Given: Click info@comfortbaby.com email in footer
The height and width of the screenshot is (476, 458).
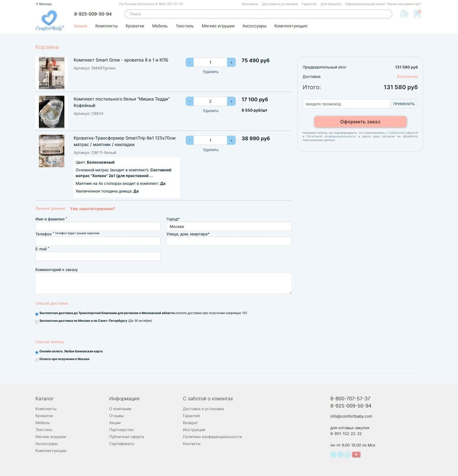Looking at the screenshot, I should point(351,416).
